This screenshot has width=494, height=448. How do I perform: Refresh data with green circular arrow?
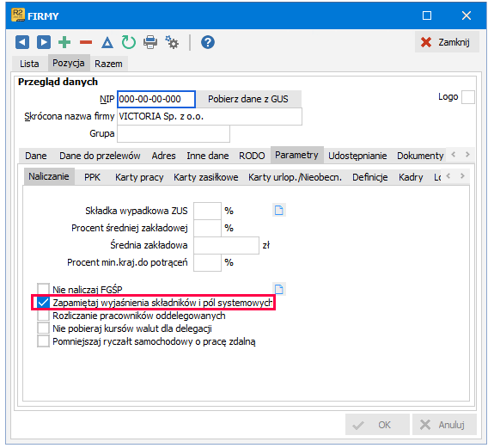[x=129, y=42]
